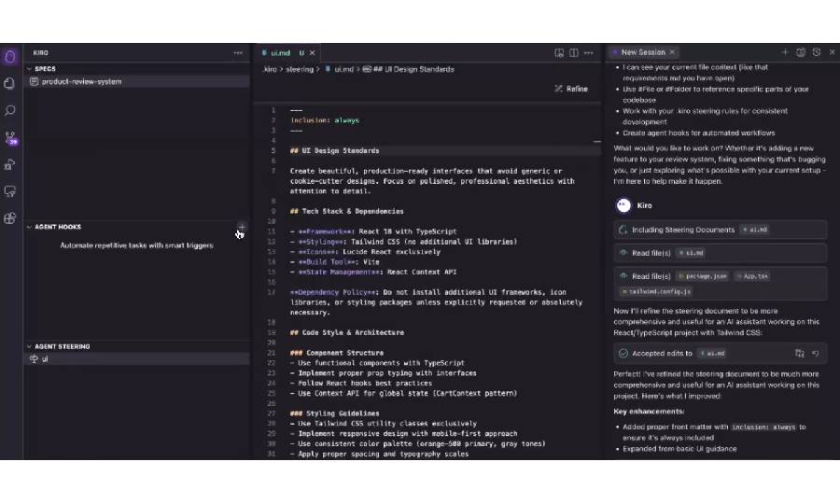Image resolution: width=840 pixels, height=504 pixels.
Task: Start a new chat session with plus
Action: click(x=785, y=52)
